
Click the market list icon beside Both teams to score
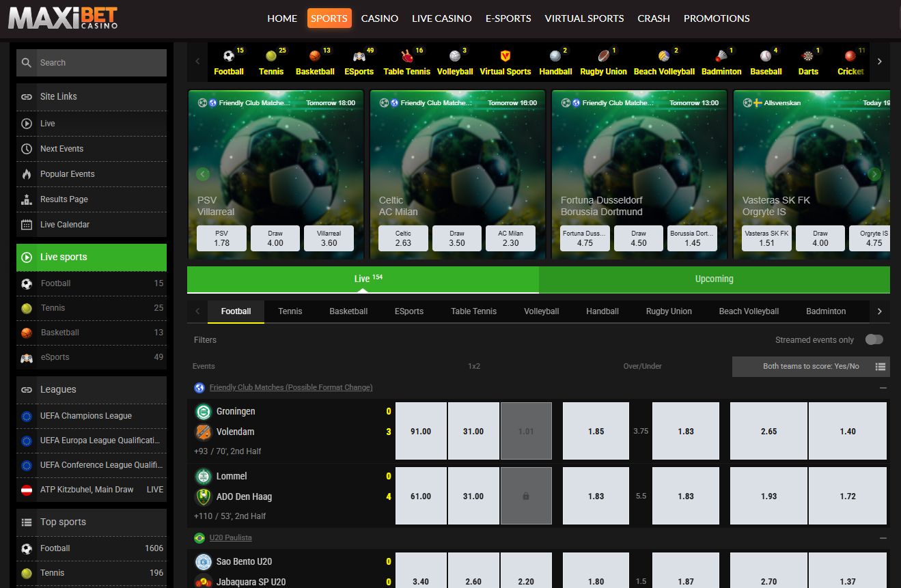click(x=880, y=367)
